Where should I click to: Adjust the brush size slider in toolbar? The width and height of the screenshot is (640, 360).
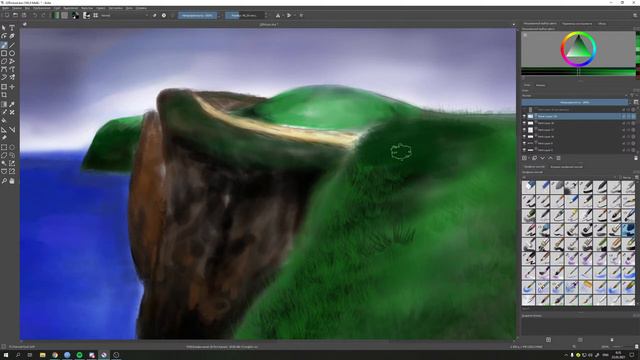pyautogui.click(x=246, y=16)
